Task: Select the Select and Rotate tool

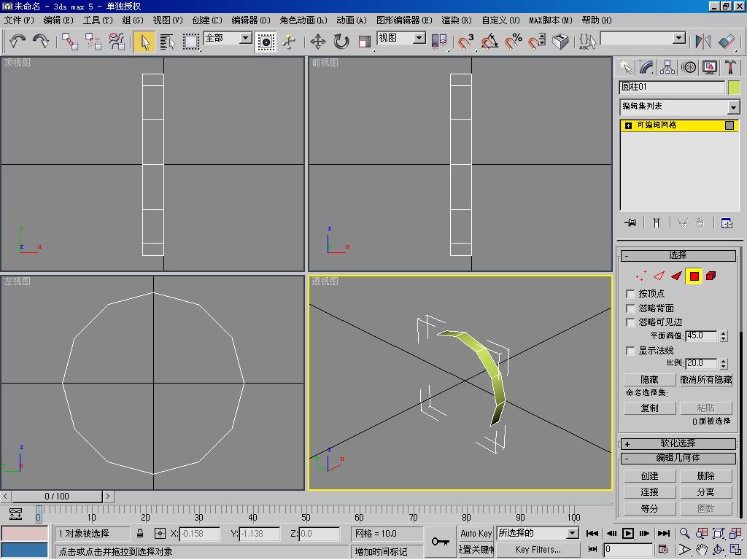Action: tap(341, 42)
